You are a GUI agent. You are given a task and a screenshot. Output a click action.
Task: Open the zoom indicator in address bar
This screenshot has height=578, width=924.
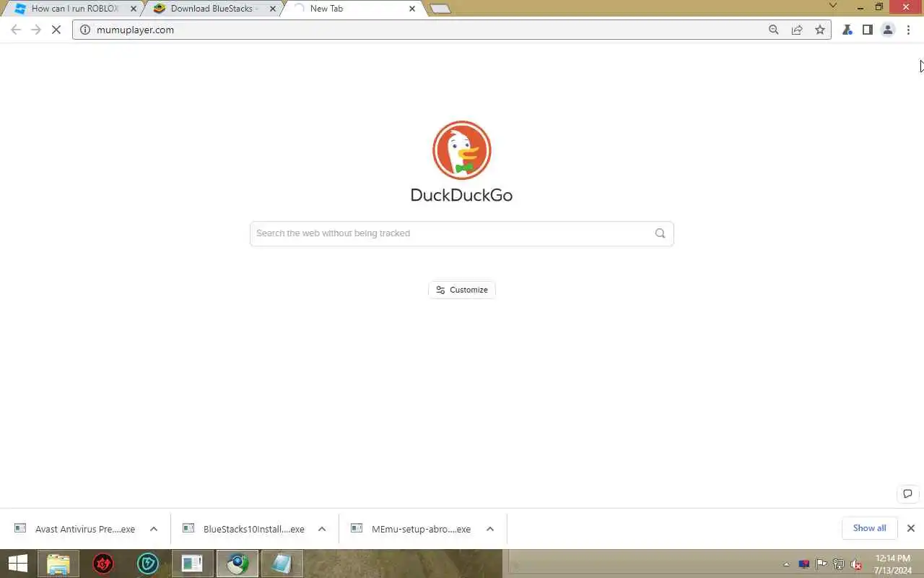pyautogui.click(x=774, y=30)
